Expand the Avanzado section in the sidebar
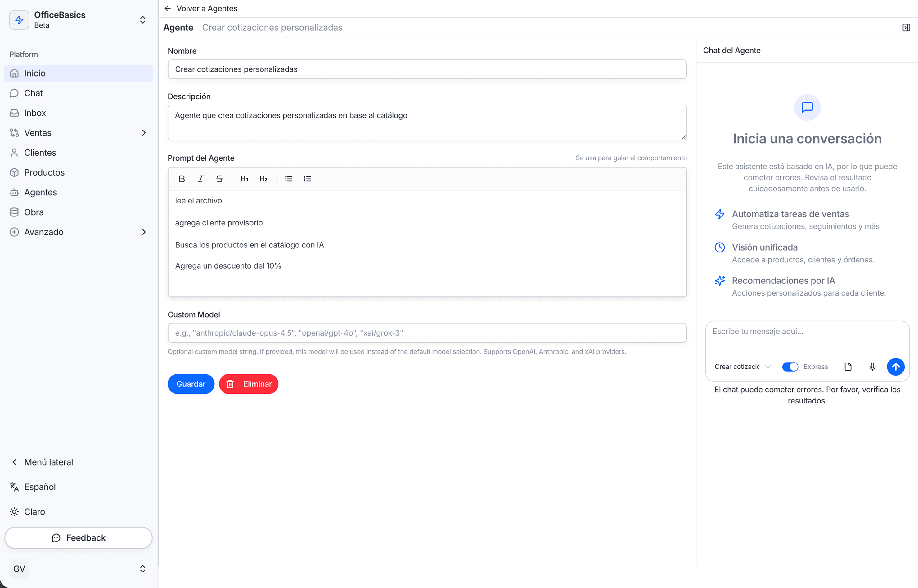The height and width of the screenshot is (588, 918). (144, 232)
